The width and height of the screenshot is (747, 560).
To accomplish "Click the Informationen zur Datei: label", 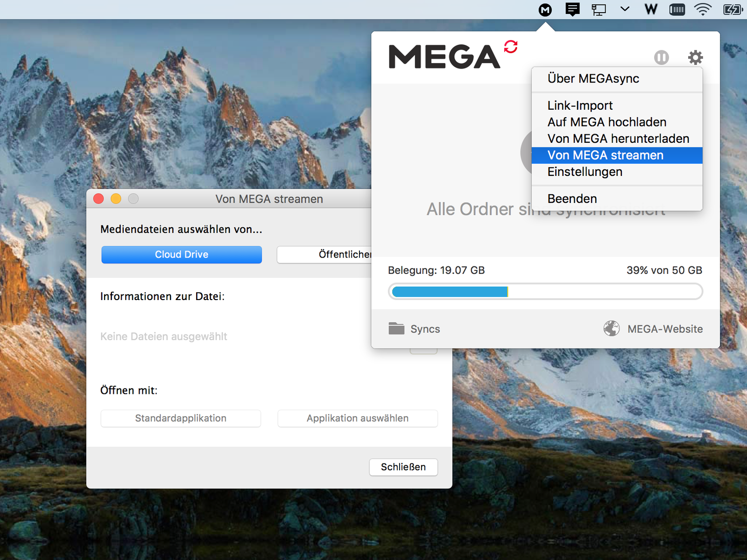I will (x=162, y=296).
